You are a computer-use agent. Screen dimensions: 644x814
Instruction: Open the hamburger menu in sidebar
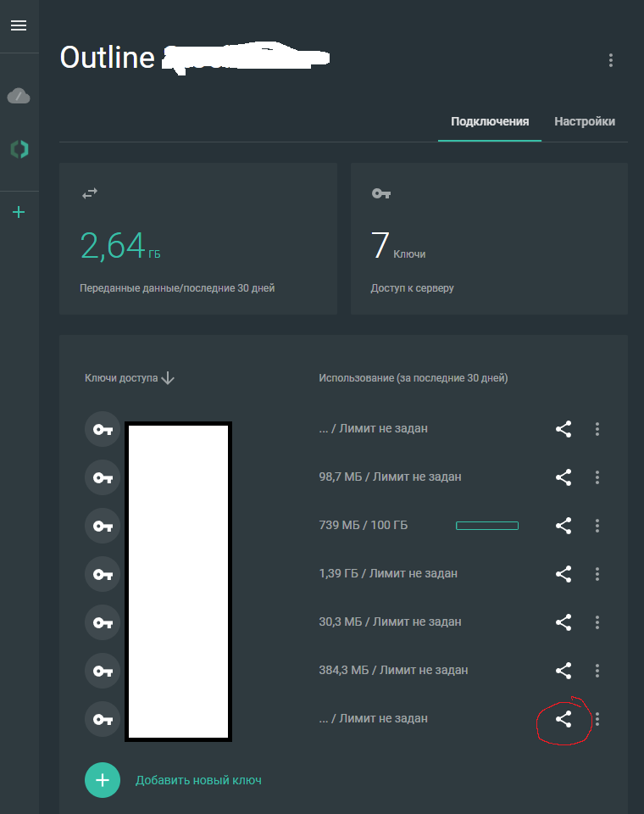(x=19, y=25)
